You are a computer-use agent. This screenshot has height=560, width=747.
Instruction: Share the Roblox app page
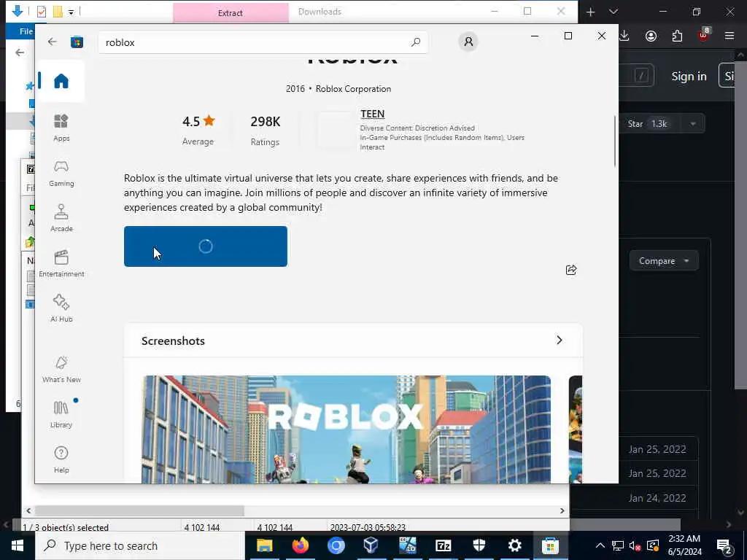click(570, 270)
